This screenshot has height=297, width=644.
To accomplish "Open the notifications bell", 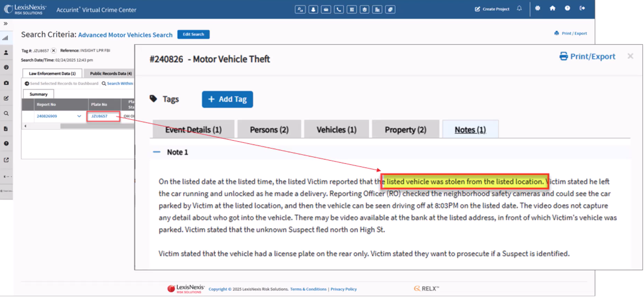I will 519,8.
